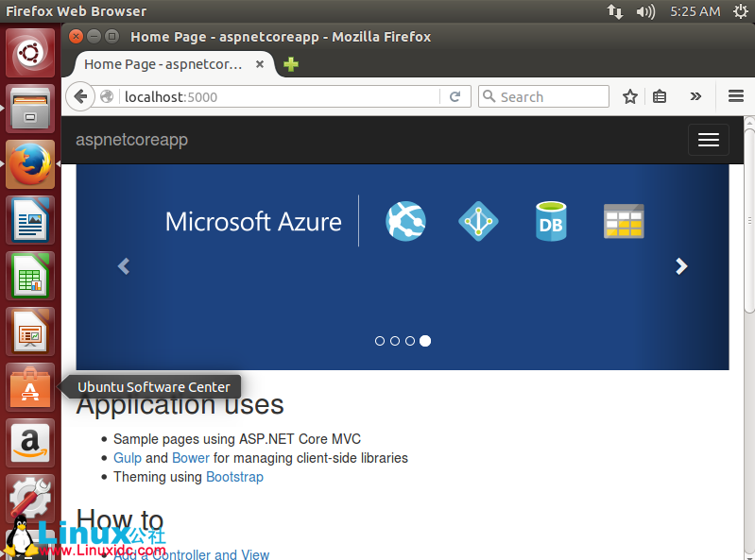The image size is (755, 560).
Task: Show bookmarks list icon
Action: [x=661, y=96]
